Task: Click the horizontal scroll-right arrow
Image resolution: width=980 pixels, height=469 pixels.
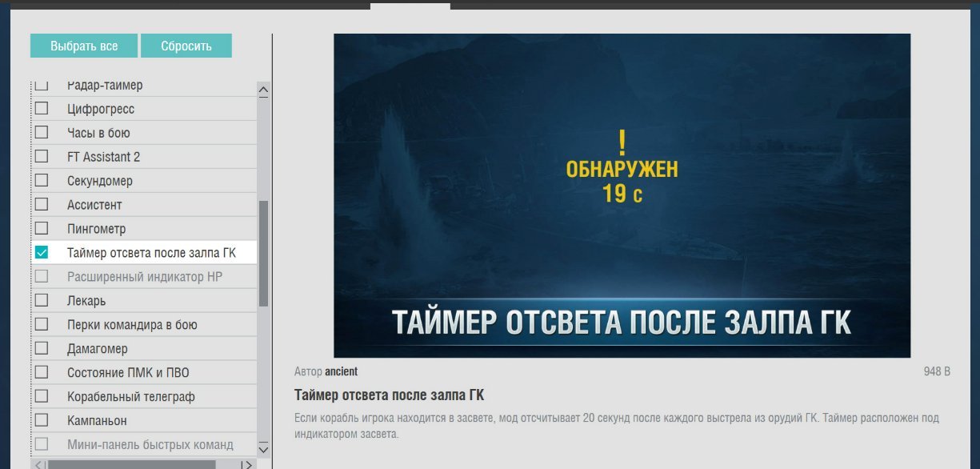Action: click(x=248, y=464)
